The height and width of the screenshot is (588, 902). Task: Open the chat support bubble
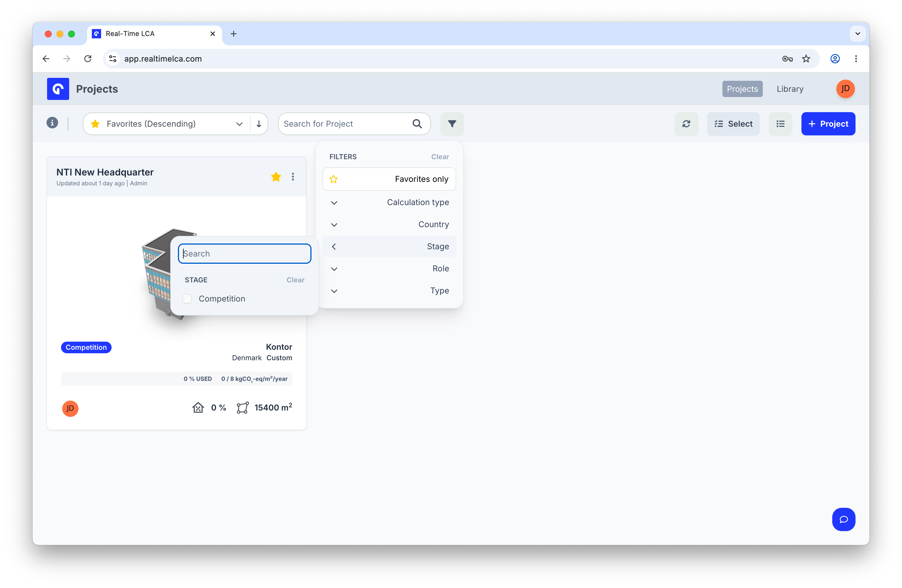tap(843, 519)
